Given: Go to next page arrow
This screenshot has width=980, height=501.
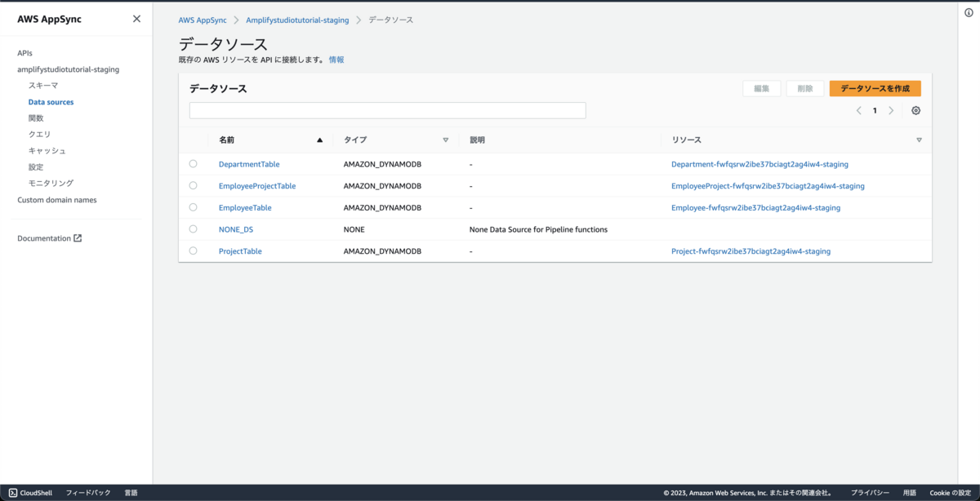Looking at the screenshot, I should point(891,111).
